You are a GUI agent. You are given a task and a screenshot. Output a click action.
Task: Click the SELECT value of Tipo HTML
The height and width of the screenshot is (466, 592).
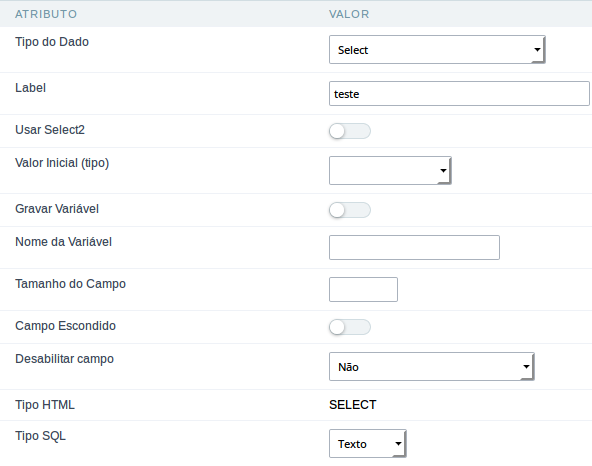click(353, 405)
